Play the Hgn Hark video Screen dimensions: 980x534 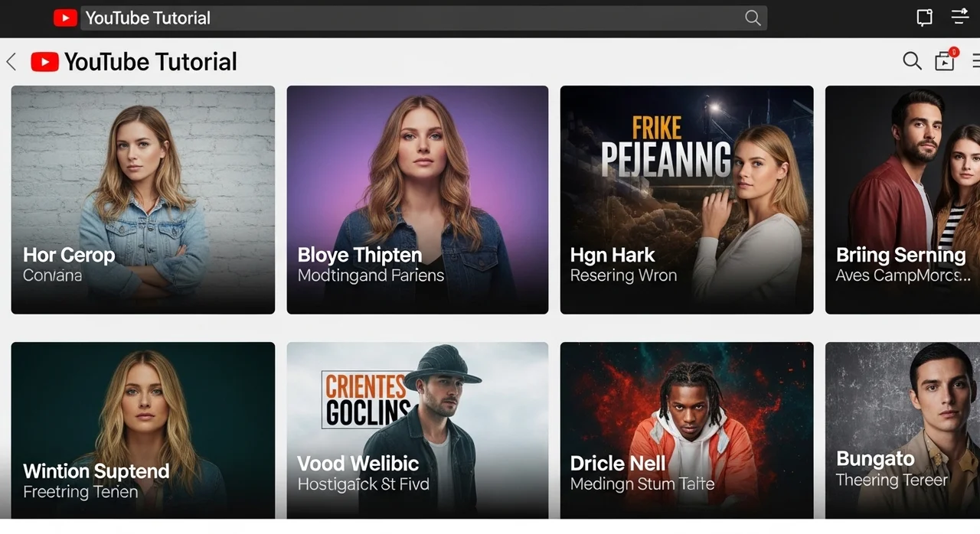coord(687,199)
